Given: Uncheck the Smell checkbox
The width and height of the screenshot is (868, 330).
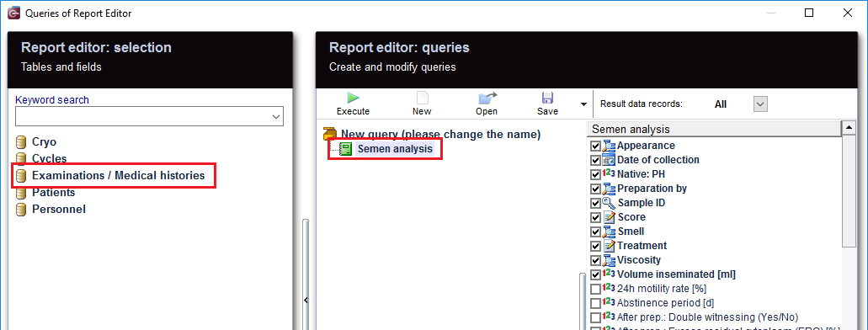Looking at the screenshot, I should coord(595,232).
